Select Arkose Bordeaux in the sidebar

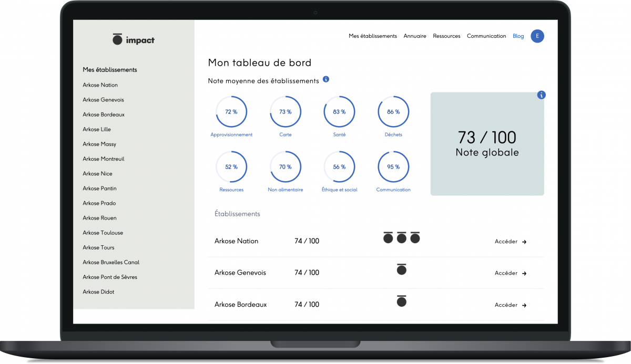click(104, 115)
